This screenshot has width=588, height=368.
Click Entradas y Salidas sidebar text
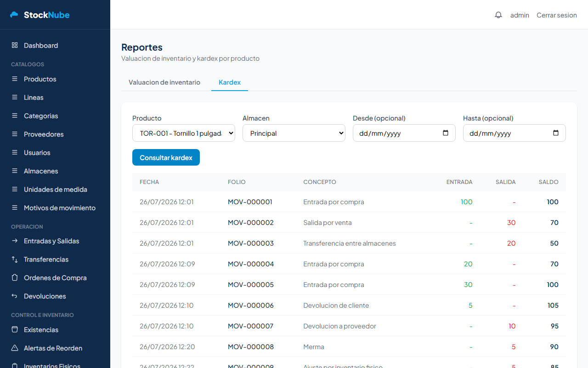click(51, 241)
